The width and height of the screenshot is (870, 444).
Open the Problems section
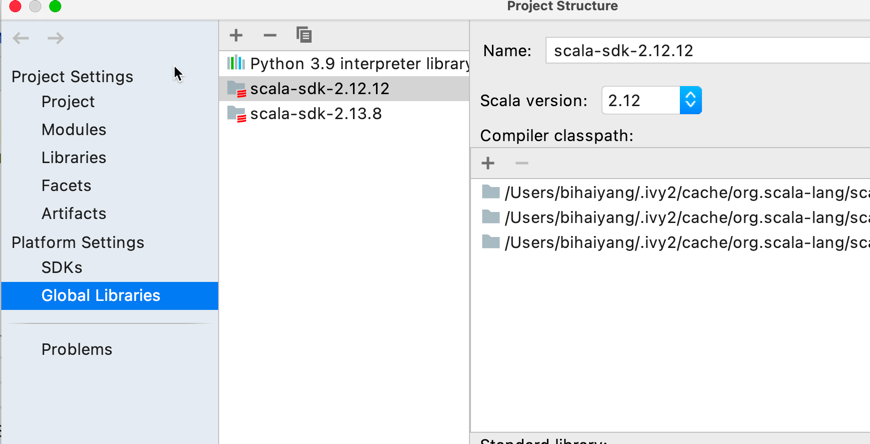pos(77,349)
